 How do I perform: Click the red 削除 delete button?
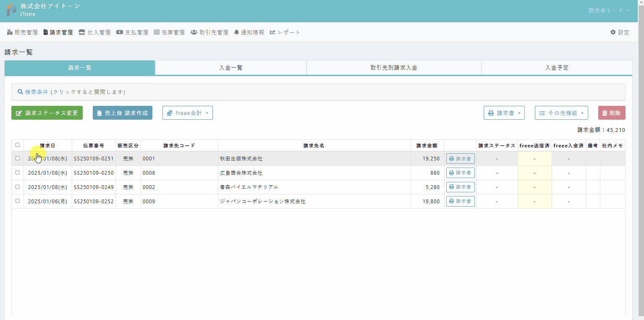(612, 113)
